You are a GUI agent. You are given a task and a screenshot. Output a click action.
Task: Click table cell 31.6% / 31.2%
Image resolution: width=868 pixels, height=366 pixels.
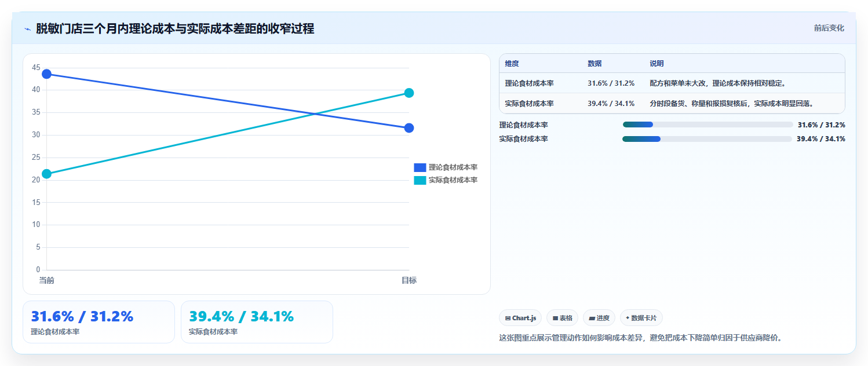[x=611, y=83]
